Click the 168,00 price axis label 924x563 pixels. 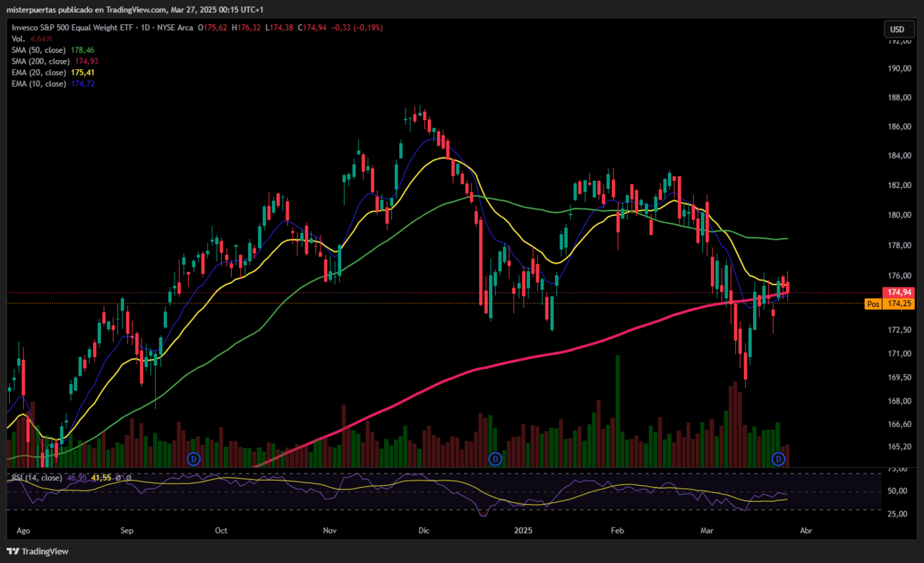pos(898,401)
